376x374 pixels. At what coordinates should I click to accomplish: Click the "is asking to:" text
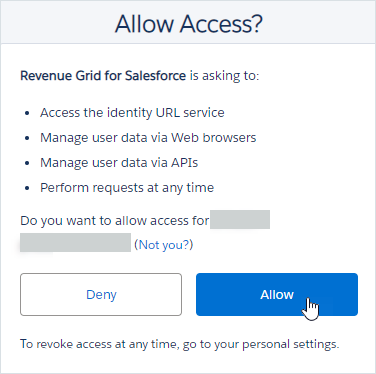click(x=224, y=76)
